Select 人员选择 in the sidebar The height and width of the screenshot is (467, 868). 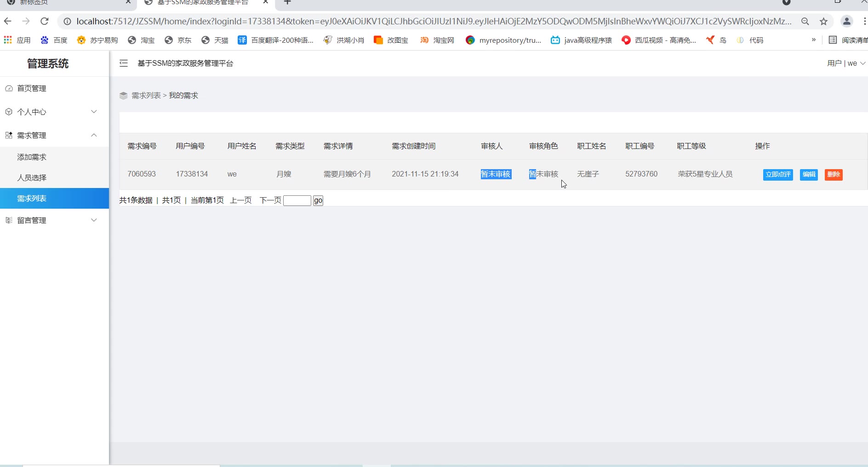tap(54, 178)
